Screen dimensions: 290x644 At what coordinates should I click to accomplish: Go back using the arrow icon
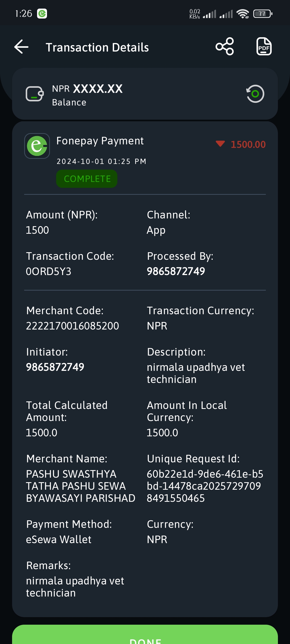pyautogui.click(x=21, y=47)
